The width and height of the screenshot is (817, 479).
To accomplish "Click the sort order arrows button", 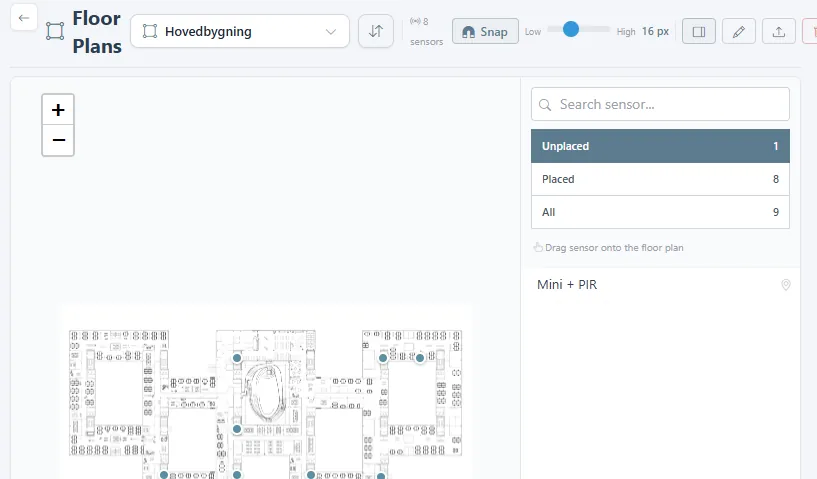I will click(x=376, y=31).
